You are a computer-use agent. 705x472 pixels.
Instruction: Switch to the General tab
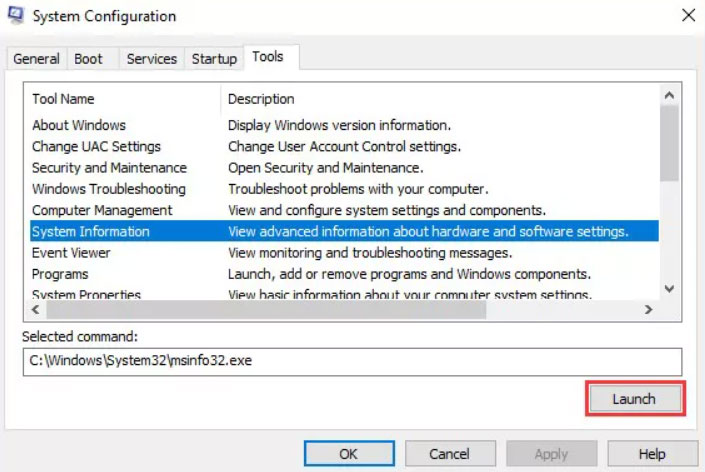click(36, 59)
